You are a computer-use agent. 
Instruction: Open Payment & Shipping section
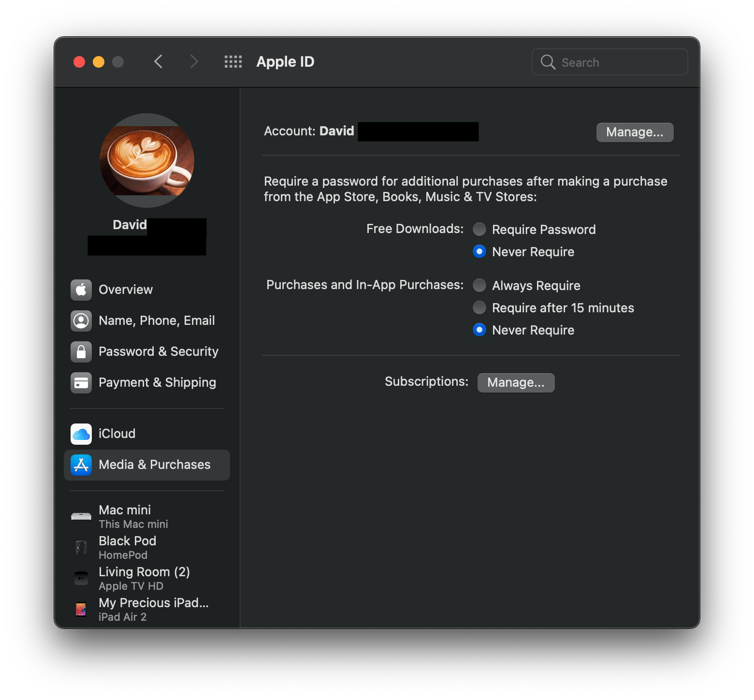point(147,382)
